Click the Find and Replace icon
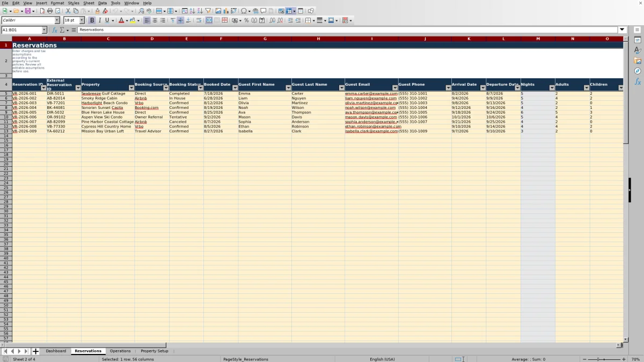The height and width of the screenshot is (362, 644). 141,11
